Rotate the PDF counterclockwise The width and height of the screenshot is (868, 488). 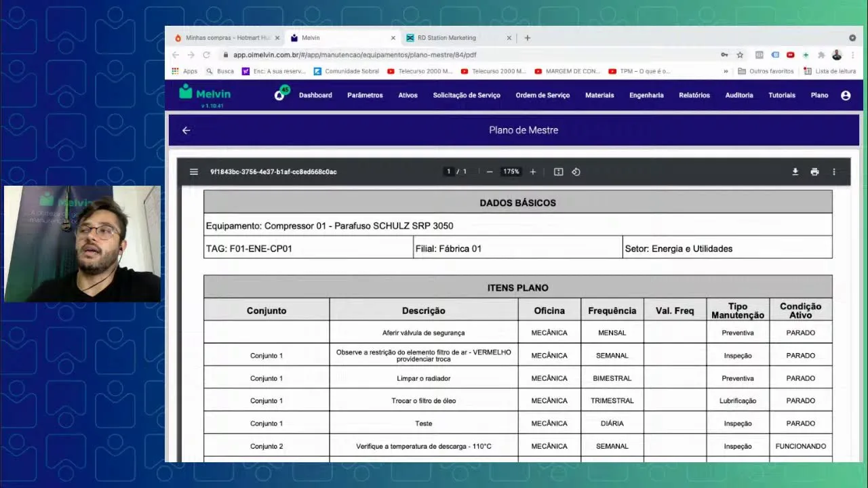[x=576, y=171]
